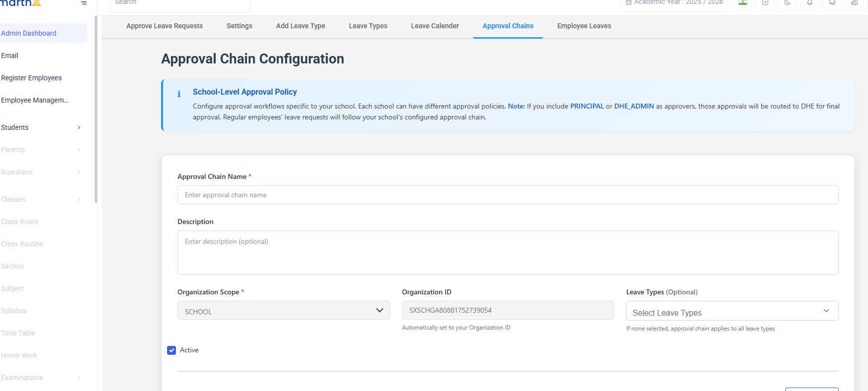Viewport: 868px width, 391px height.
Task: Click the India flag language icon
Action: click(x=743, y=2)
